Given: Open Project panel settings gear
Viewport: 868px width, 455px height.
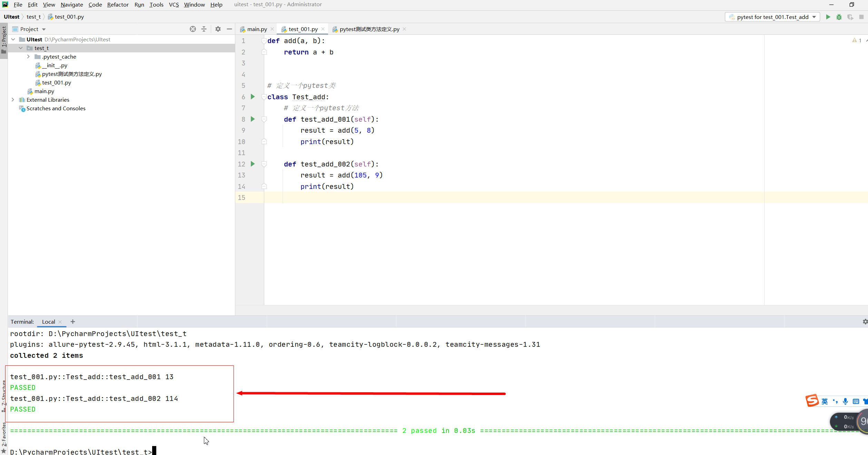Looking at the screenshot, I should click(x=218, y=29).
